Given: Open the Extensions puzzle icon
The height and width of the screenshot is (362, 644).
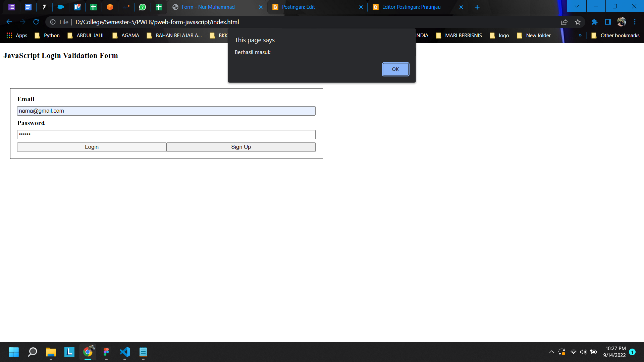Looking at the screenshot, I should coord(594,22).
